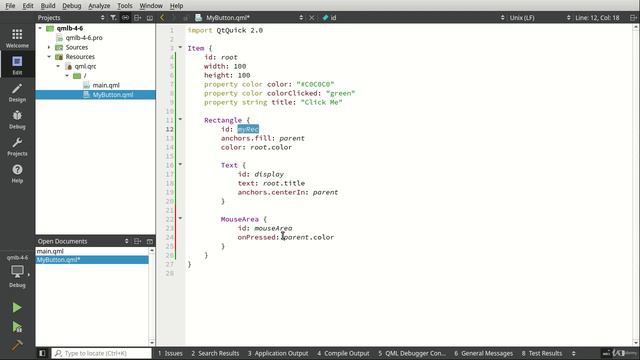Split the editor view at top-right

pos(633,18)
